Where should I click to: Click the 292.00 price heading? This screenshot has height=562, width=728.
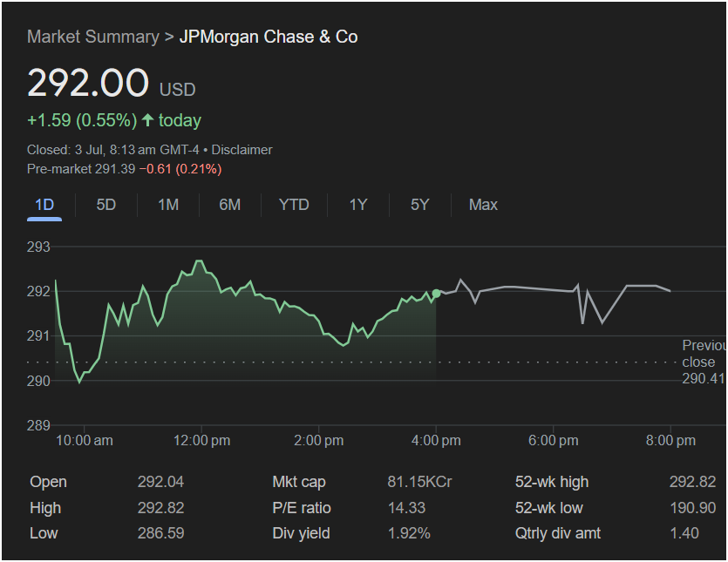click(88, 83)
